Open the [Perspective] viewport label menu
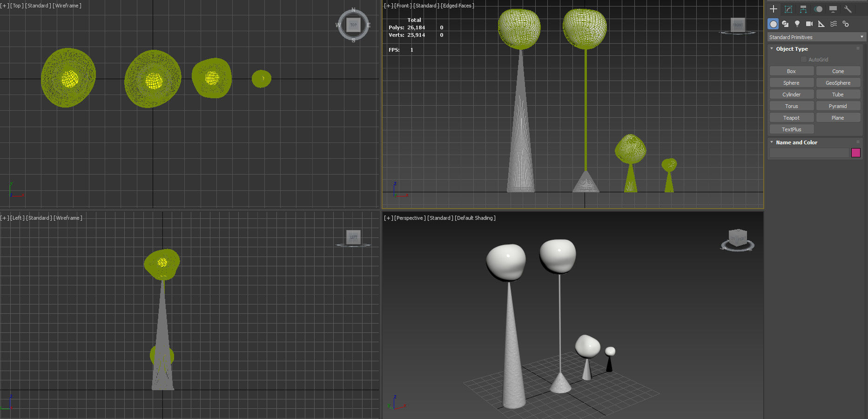This screenshot has width=868, height=419. [x=410, y=218]
